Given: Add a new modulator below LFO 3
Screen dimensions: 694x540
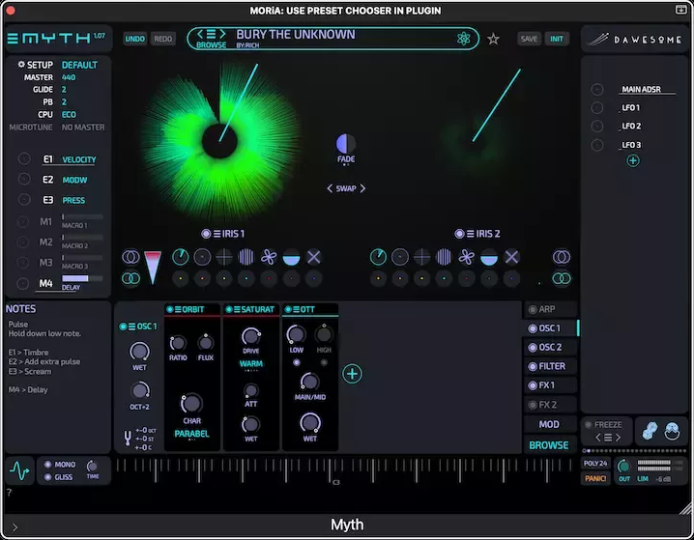Looking at the screenshot, I should [633, 161].
